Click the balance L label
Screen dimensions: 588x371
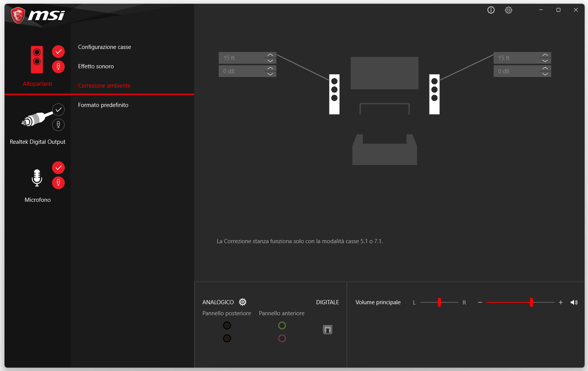(414, 303)
